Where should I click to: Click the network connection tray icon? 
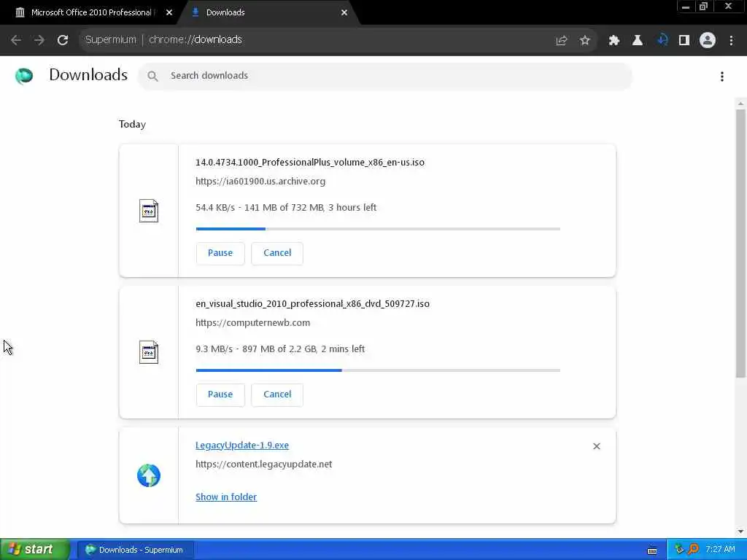(679, 550)
